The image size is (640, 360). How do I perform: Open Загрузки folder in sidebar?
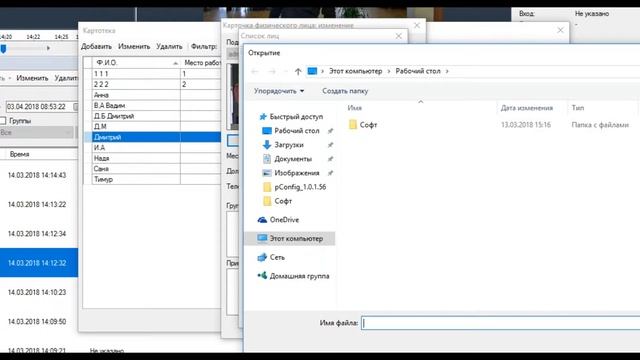click(289, 145)
